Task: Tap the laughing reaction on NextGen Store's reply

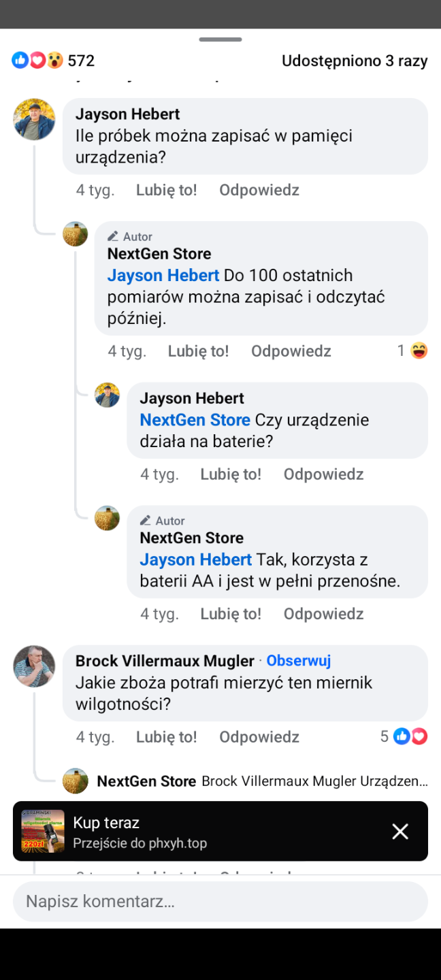Action: [419, 351]
